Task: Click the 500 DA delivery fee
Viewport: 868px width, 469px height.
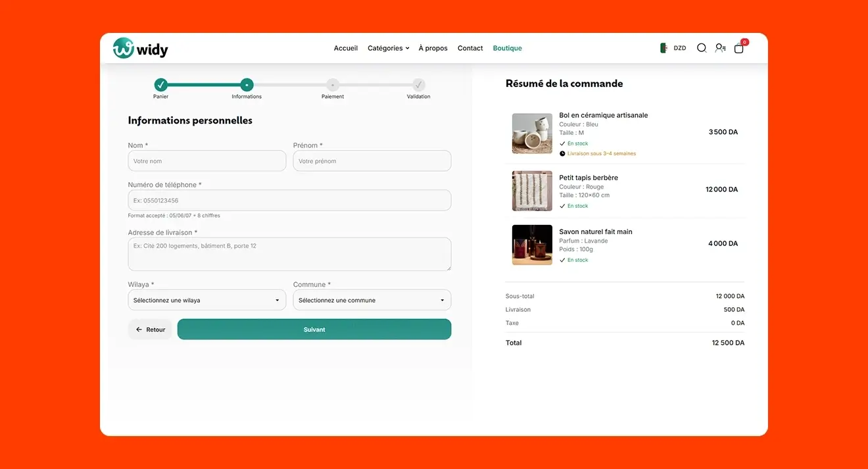Action: point(734,310)
